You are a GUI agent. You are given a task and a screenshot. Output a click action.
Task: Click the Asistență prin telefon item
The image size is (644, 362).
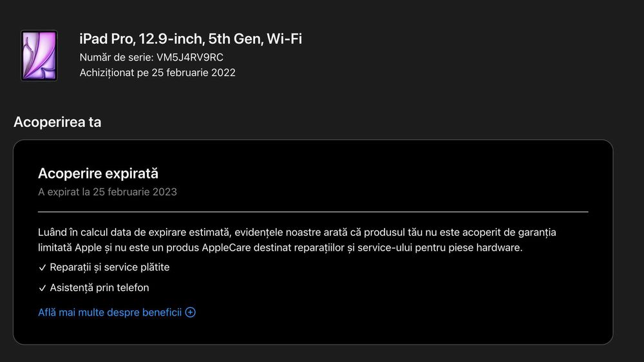pos(99,288)
